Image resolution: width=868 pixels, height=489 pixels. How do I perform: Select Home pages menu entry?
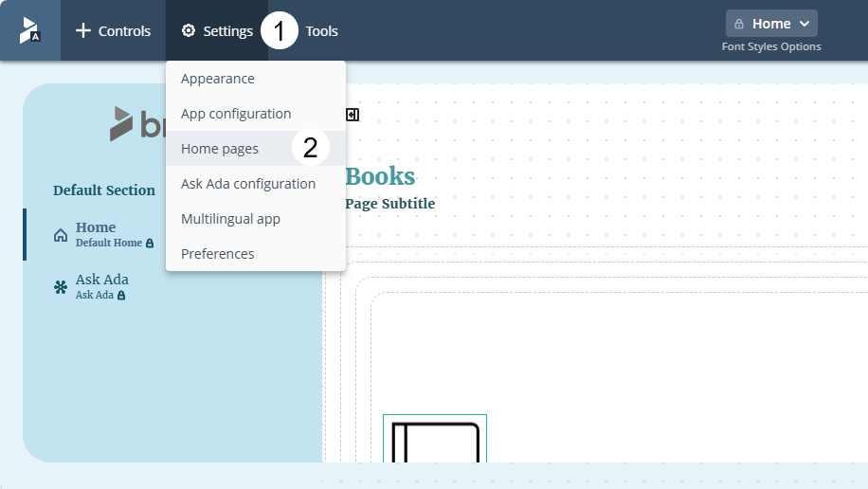click(256, 149)
